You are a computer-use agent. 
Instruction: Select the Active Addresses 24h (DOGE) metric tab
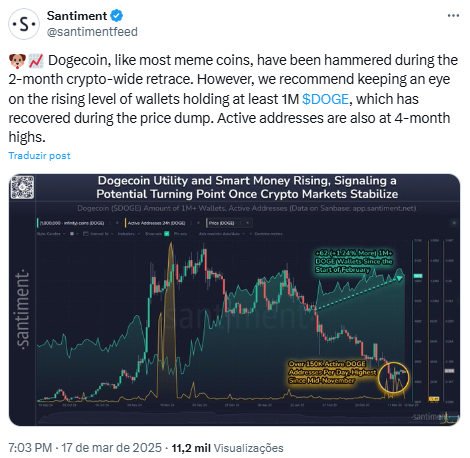point(156,223)
